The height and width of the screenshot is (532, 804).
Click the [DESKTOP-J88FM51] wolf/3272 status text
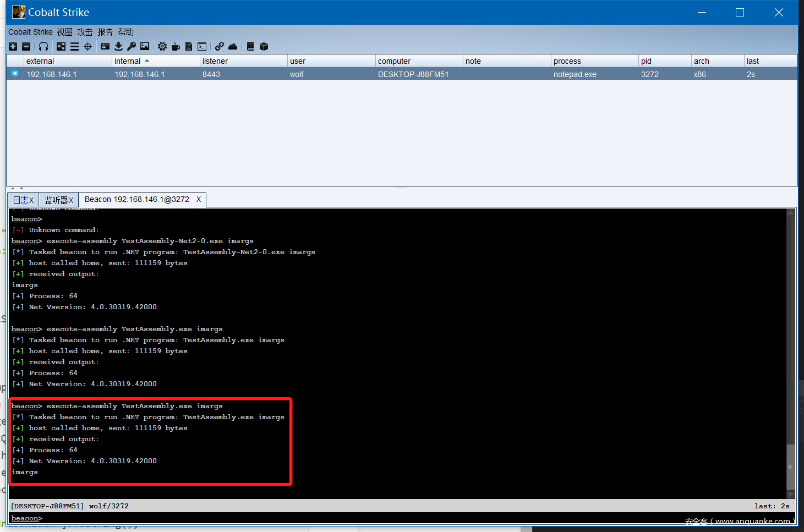click(x=70, y=506)
